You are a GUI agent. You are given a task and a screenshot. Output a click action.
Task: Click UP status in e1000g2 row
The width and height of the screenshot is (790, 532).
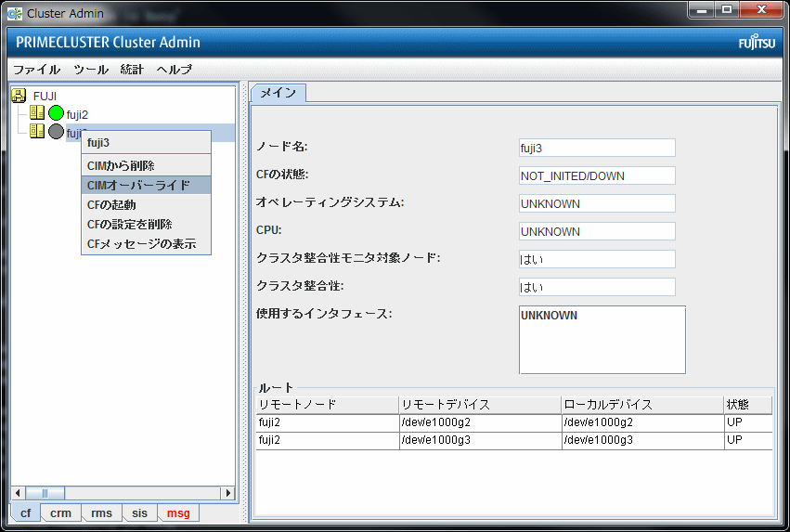pyautogui.click(x=748, y=422)
